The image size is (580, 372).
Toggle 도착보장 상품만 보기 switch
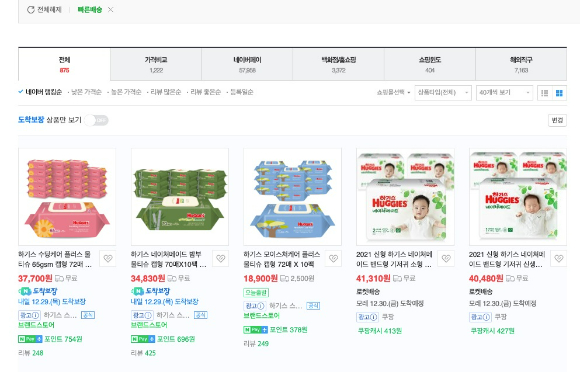97,120
